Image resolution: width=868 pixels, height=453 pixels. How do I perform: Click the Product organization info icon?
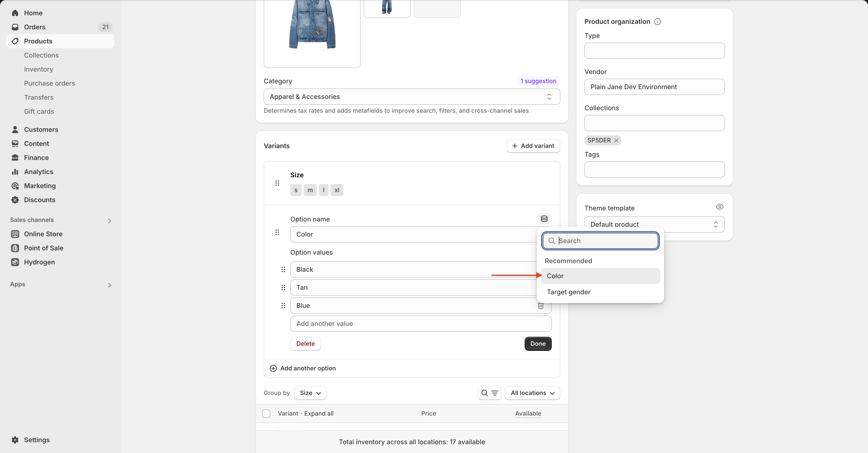(x=657, y=22)
